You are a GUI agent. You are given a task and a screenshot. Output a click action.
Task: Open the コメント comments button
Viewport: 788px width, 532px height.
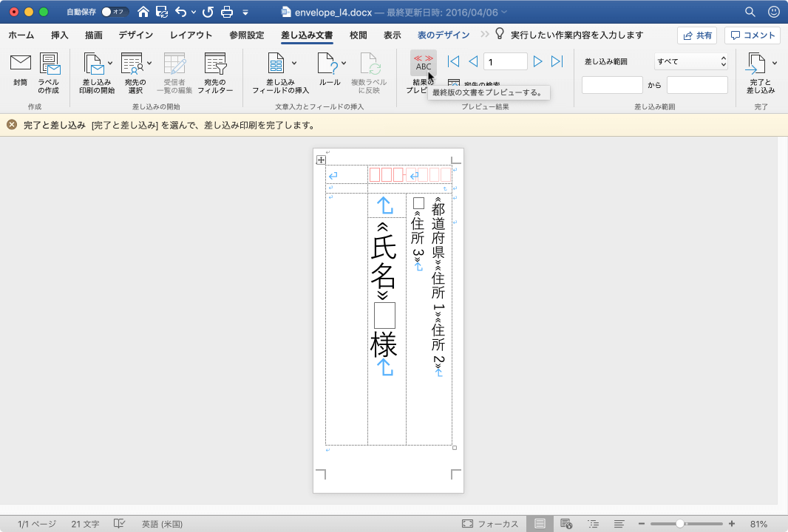click(x=753, y=35)
